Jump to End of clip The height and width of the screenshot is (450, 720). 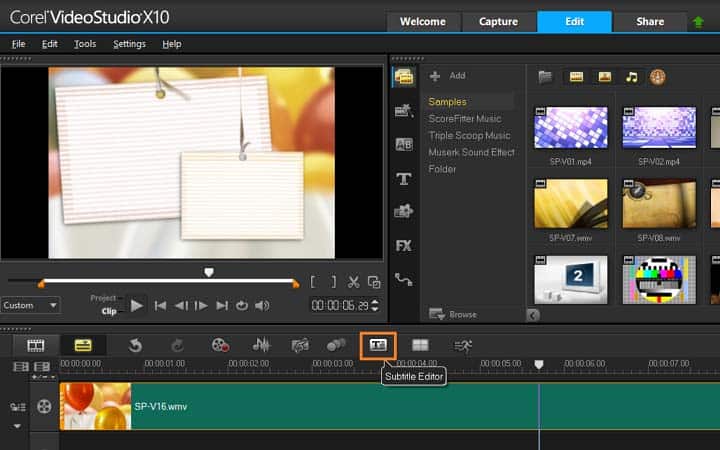(x=222, y=305)
